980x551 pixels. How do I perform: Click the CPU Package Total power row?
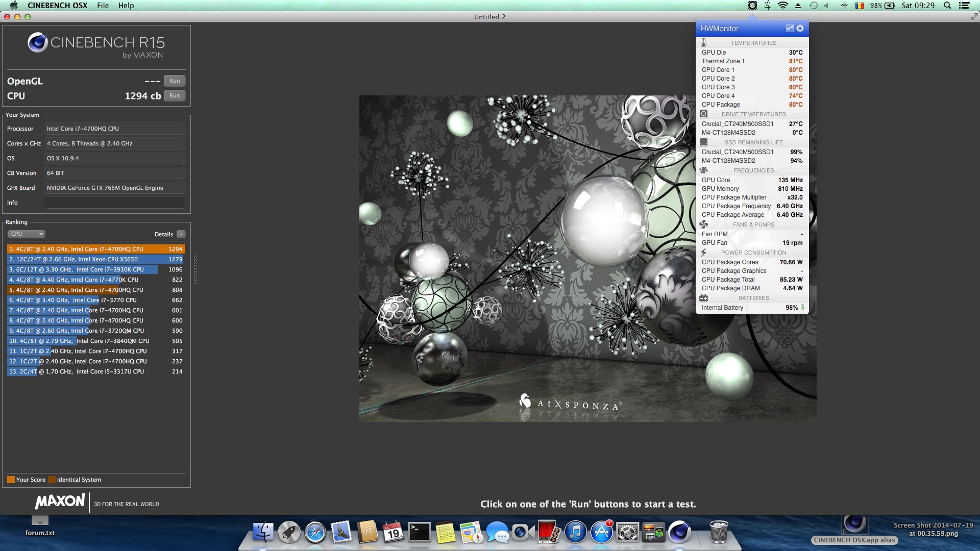click(752, 280)
